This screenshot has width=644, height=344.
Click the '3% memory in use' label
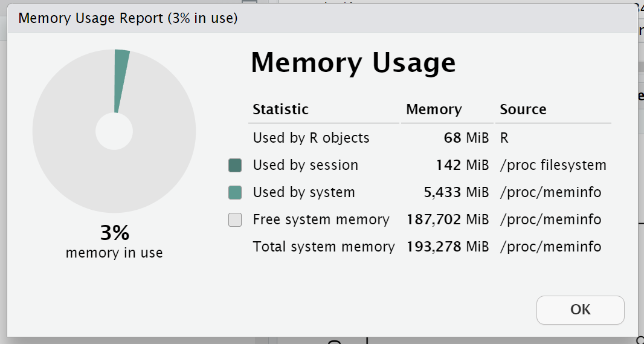tap(114, 242)
